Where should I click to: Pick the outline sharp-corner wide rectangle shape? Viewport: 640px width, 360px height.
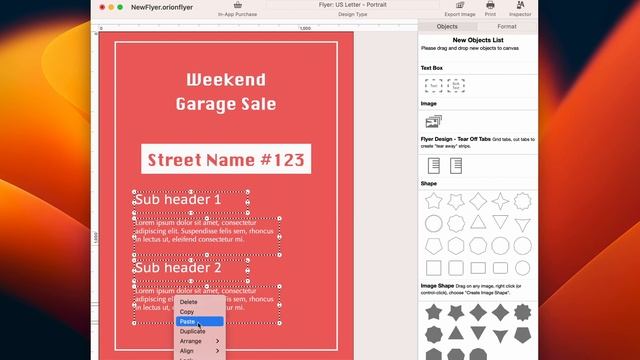tap(478, 268)
